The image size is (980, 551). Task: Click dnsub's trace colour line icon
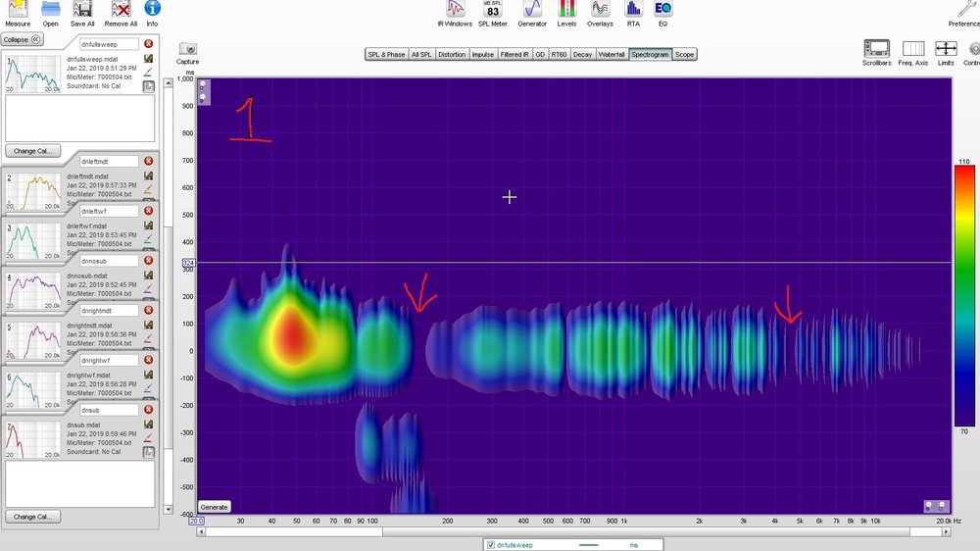point(148,438)
